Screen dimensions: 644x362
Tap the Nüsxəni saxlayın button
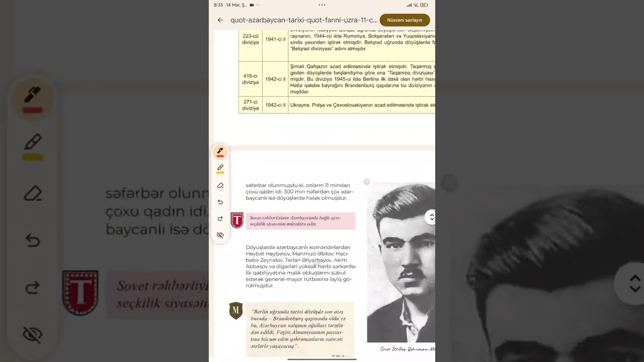click(405, 20)
